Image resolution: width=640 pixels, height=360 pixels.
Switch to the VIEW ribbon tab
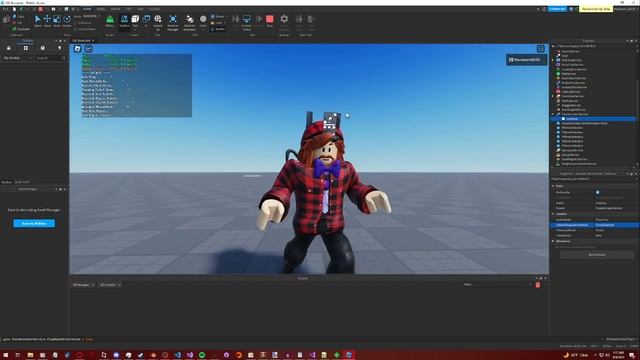click(140, 9)
